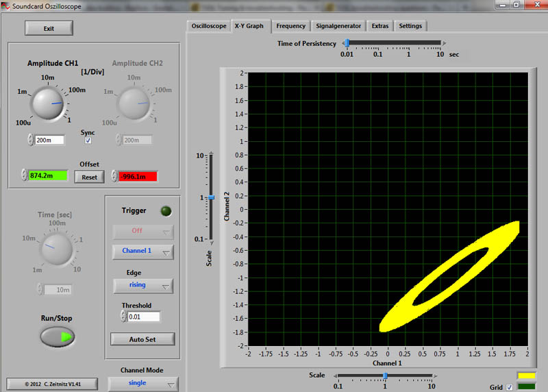Open the Signalgenerator tab
548x392 pixels.
point(338,26)
